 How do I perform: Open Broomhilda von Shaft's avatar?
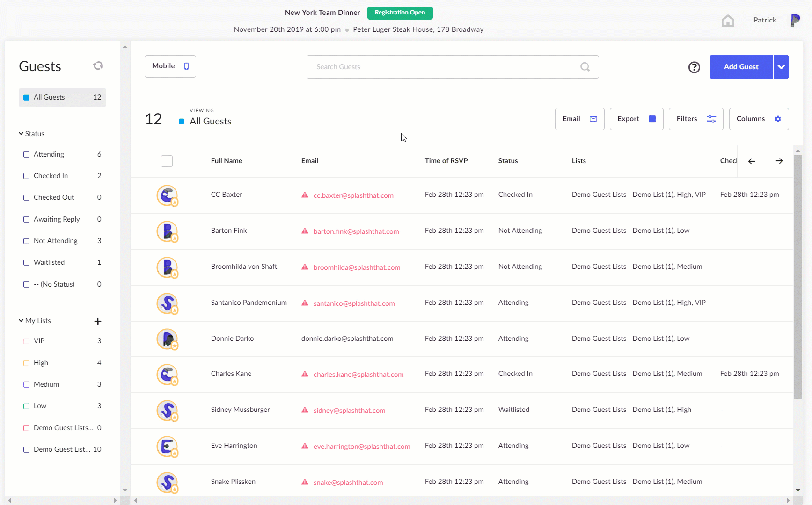pos(167,267)
